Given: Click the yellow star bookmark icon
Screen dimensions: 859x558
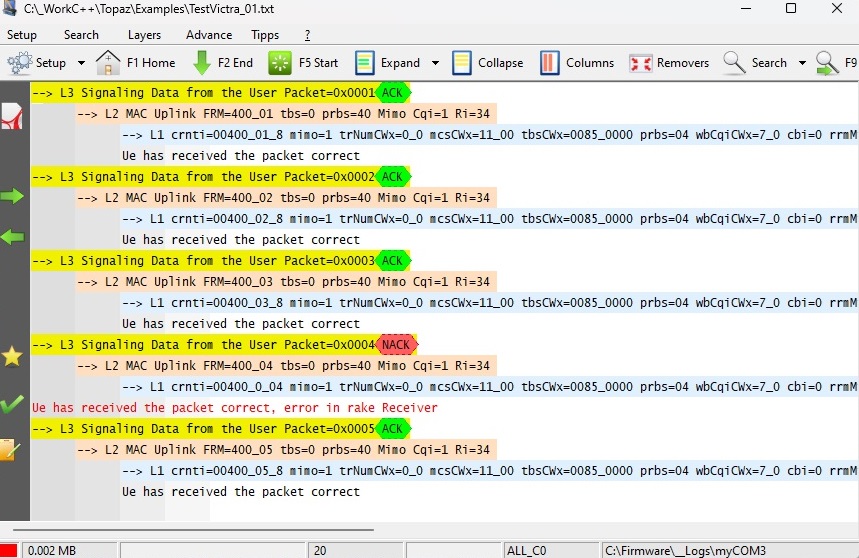Looking at the screenshot, I should 12,356.
